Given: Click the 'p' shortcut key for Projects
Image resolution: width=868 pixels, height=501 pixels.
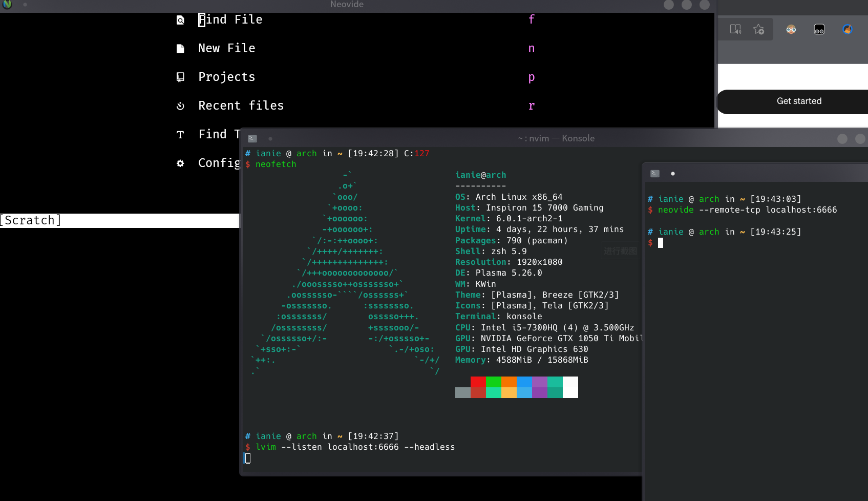Looking at the screenshot, I should tap(532, 77).
